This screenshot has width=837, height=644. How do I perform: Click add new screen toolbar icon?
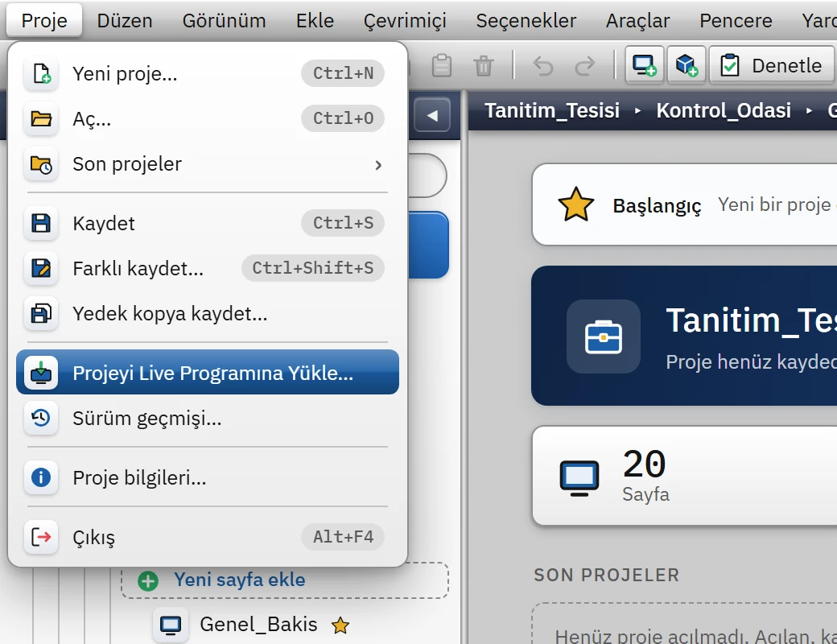click(645, 65)
